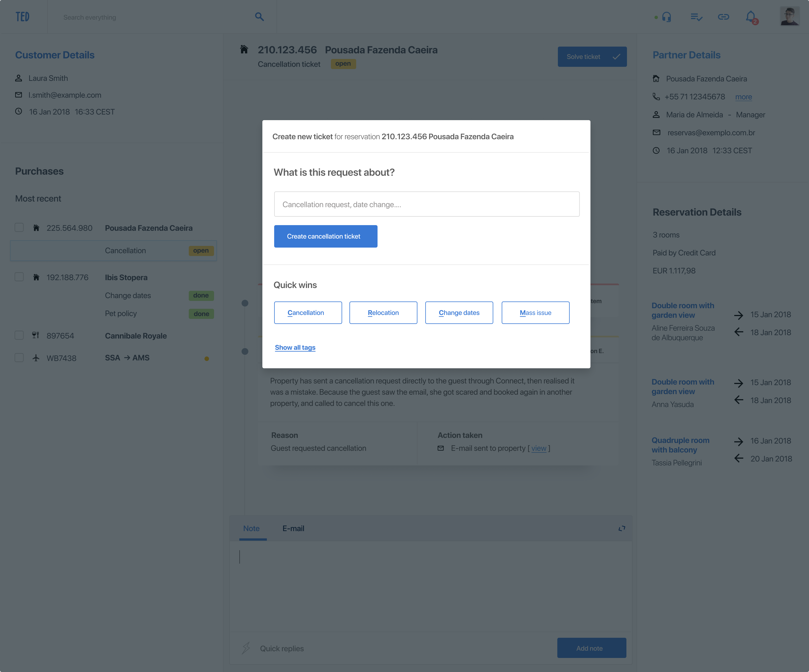Click 'EUR 1.117,98' amount
809x672 pixels.
click(674, 271)
